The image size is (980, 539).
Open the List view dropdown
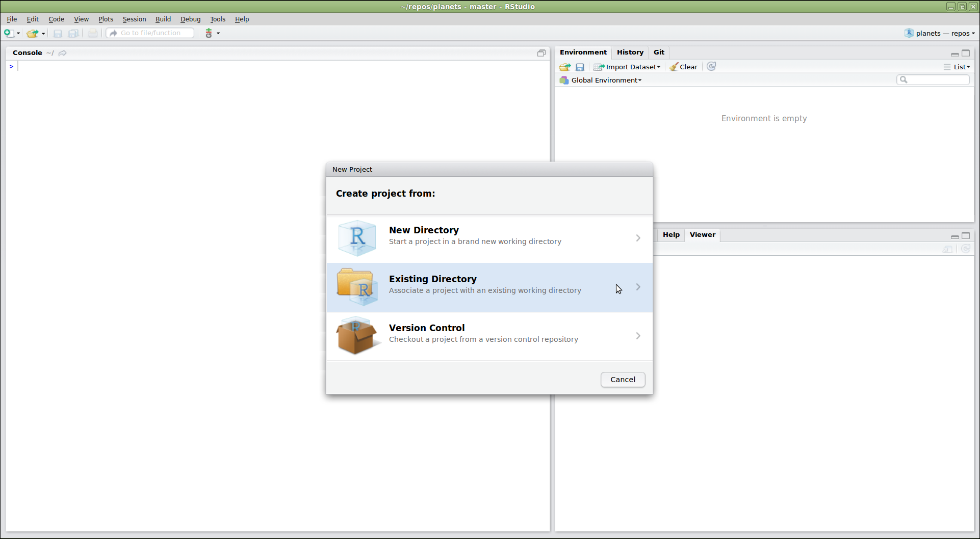[957, 67]
